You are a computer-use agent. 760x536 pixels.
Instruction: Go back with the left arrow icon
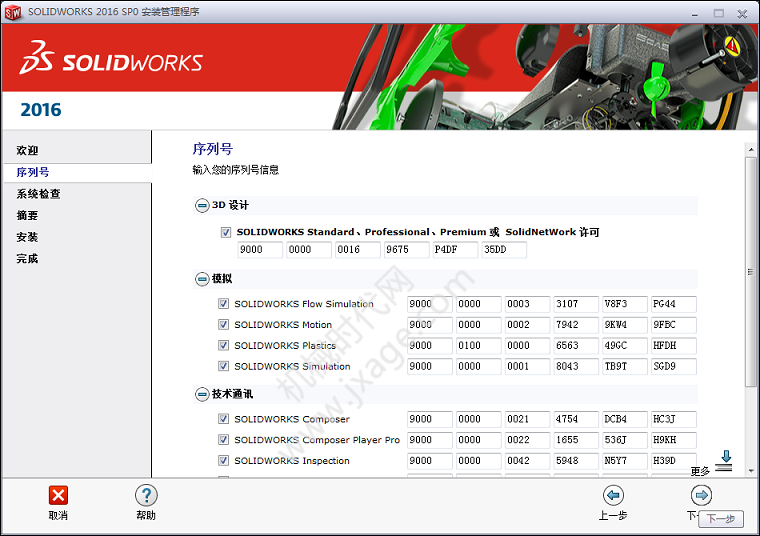click(x=613, y=495)
